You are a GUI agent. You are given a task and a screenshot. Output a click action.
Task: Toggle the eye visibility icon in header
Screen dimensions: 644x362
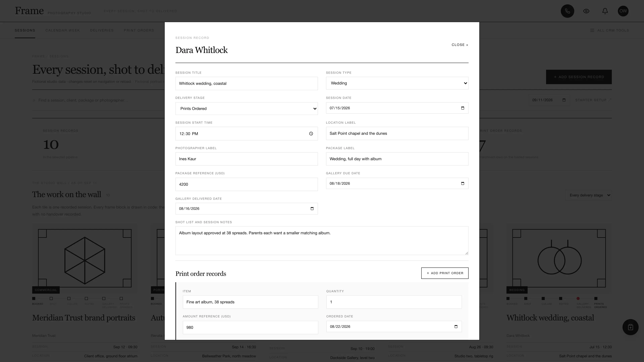coord(586,11)
